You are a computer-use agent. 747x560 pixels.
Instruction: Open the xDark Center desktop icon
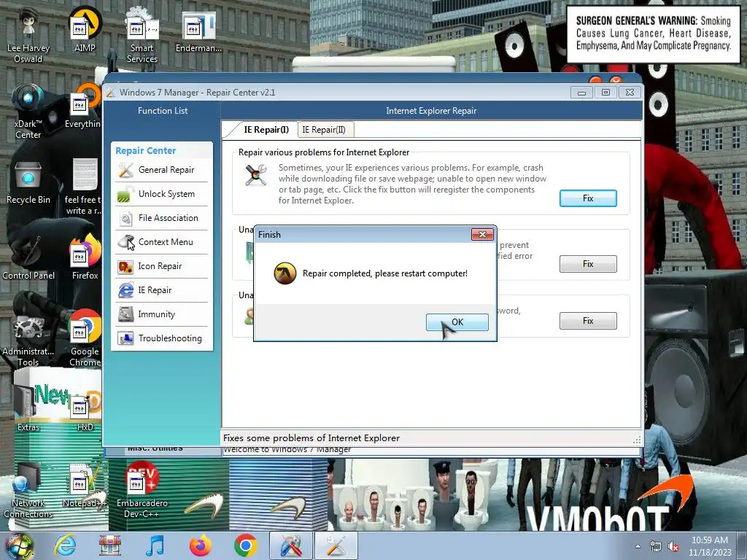point(28,111)
